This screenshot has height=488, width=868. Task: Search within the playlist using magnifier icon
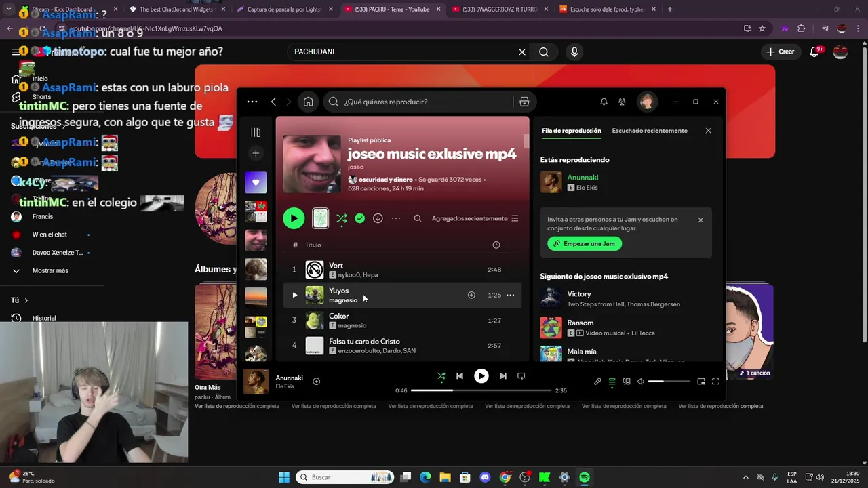tap(418, 218)
